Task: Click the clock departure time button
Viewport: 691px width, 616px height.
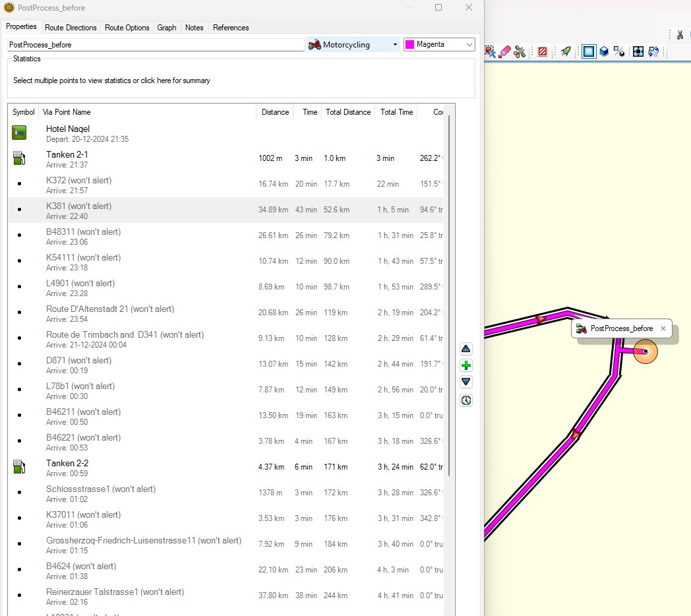Action: pos(466,400)
